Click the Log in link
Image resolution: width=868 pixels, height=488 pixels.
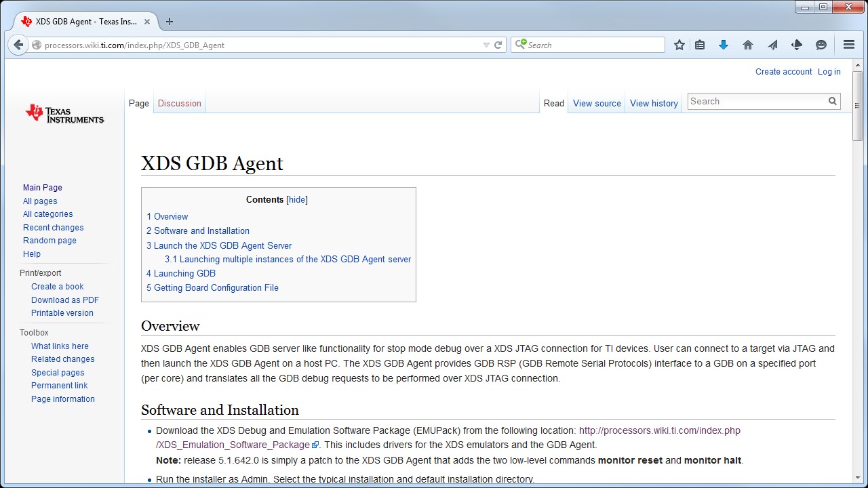coord(829,72)
